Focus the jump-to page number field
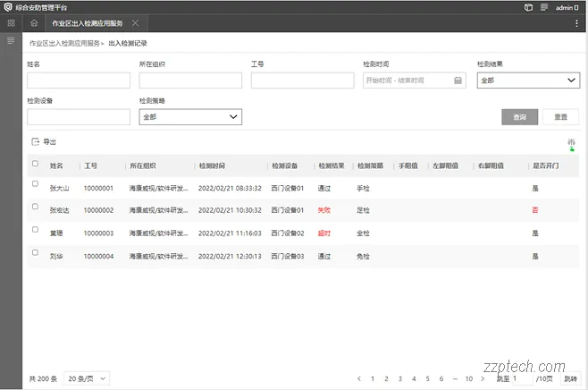 (522, 378)
